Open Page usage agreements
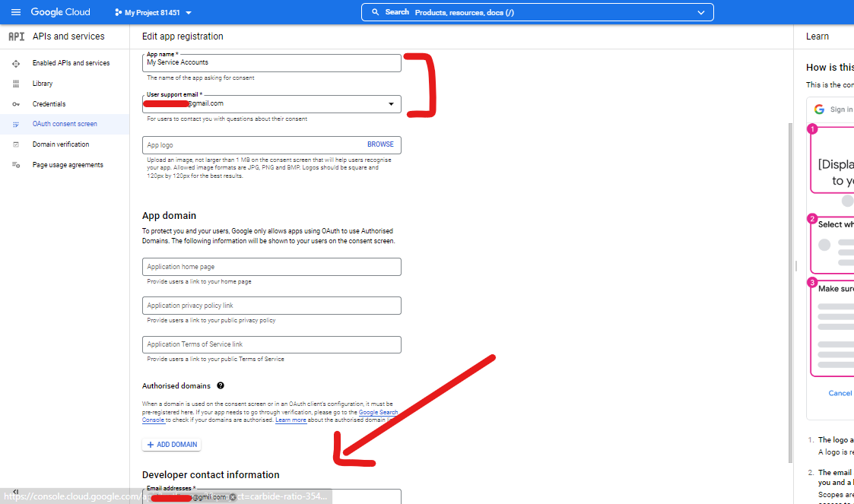The height and width of the screenshot is (504, 854). pos(68,165)
